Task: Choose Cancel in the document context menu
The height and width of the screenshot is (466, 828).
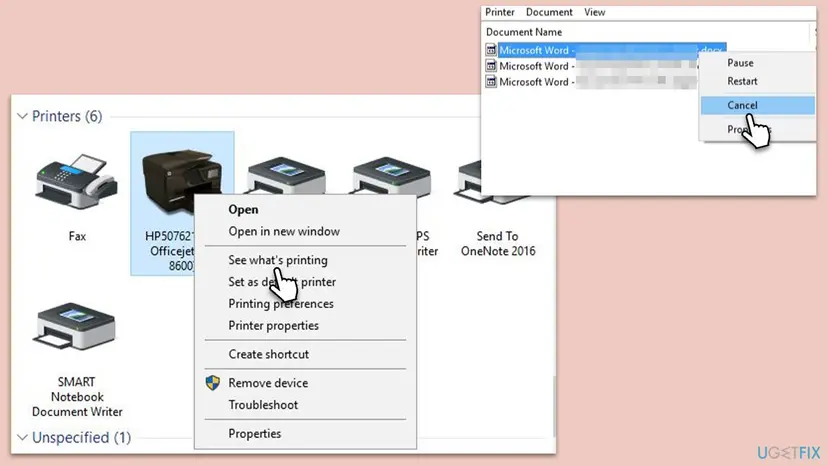Action: point(758,105)
